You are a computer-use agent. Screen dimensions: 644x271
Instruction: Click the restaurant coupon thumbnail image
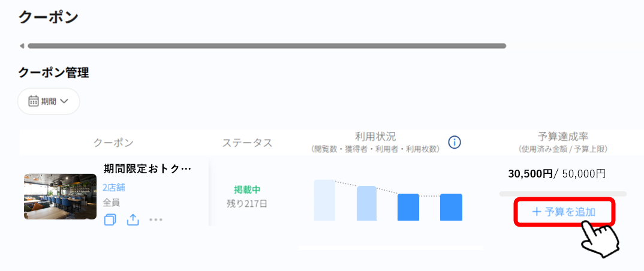tap(60, 197)
